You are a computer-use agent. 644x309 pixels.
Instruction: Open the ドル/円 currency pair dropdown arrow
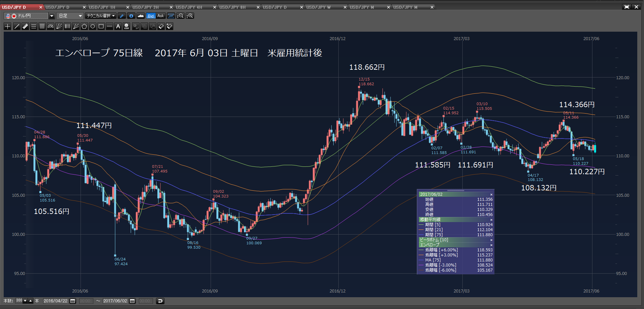coord(52,16)
